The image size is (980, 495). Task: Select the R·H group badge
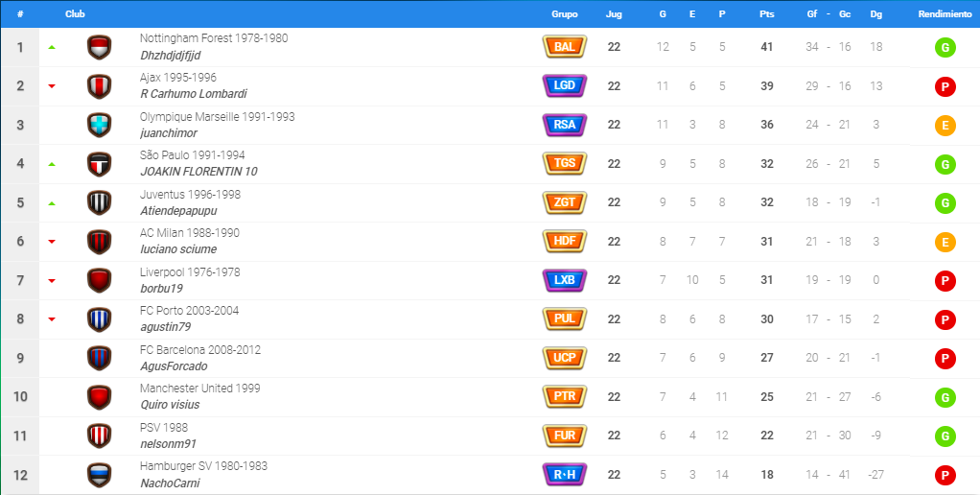[565, 475]
